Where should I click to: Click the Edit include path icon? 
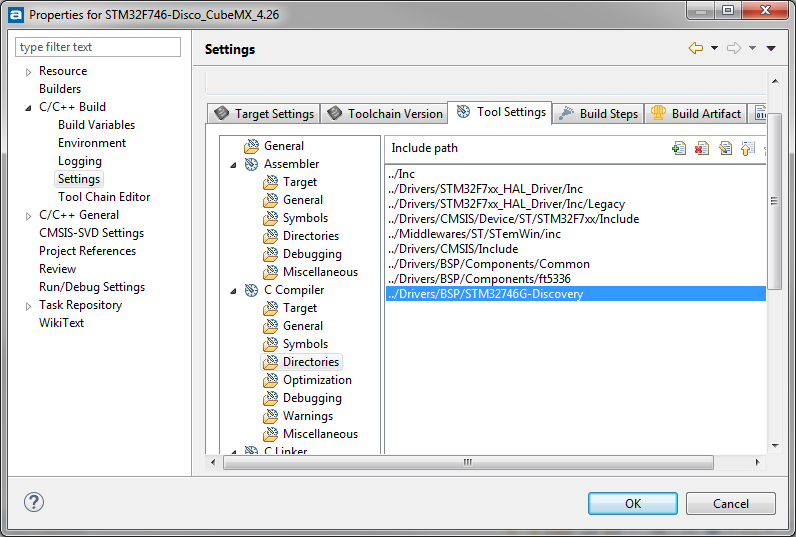point(725,148)
